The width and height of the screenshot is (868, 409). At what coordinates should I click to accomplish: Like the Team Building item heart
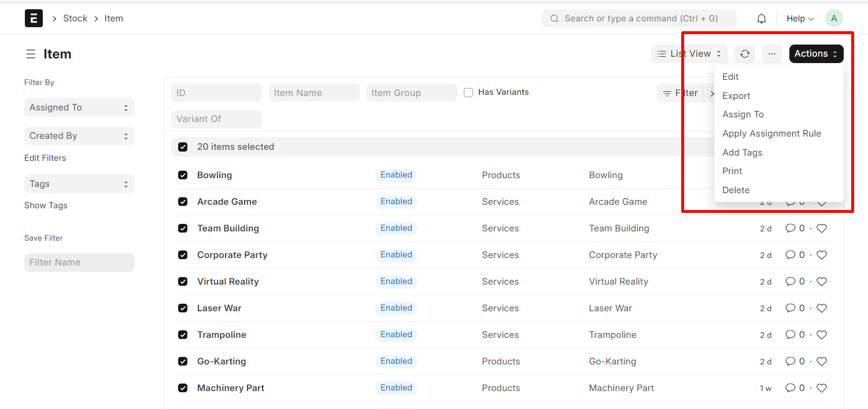click(822, 229)
